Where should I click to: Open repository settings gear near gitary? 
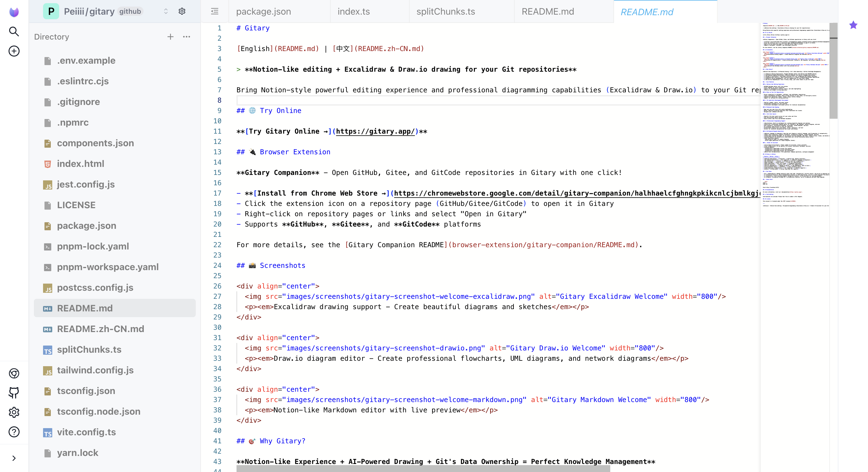[182, 11]
